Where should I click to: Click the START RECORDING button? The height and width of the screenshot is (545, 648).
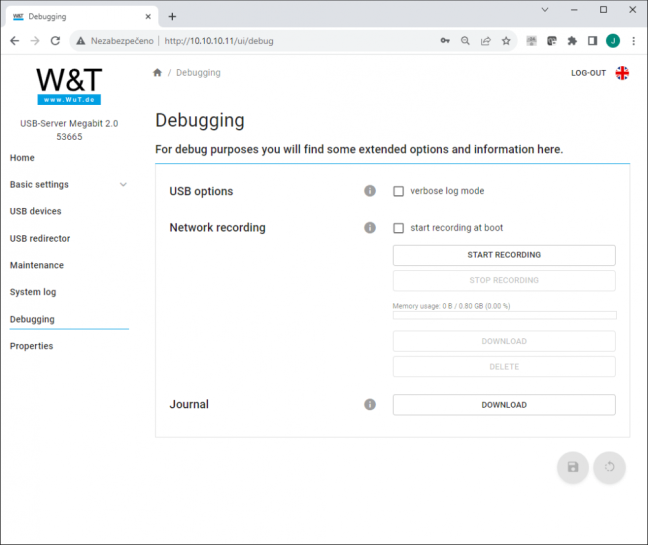[x=504, y=255]
